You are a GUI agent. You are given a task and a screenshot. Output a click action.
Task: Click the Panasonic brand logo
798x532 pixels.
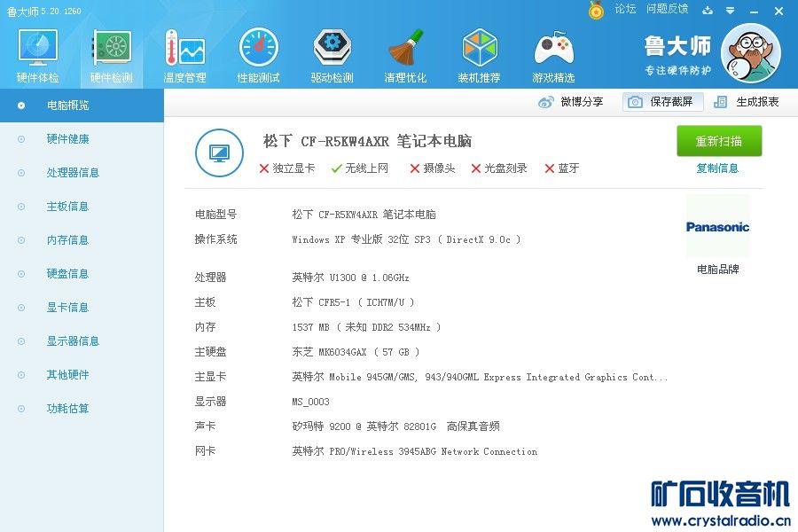point(717,227)
